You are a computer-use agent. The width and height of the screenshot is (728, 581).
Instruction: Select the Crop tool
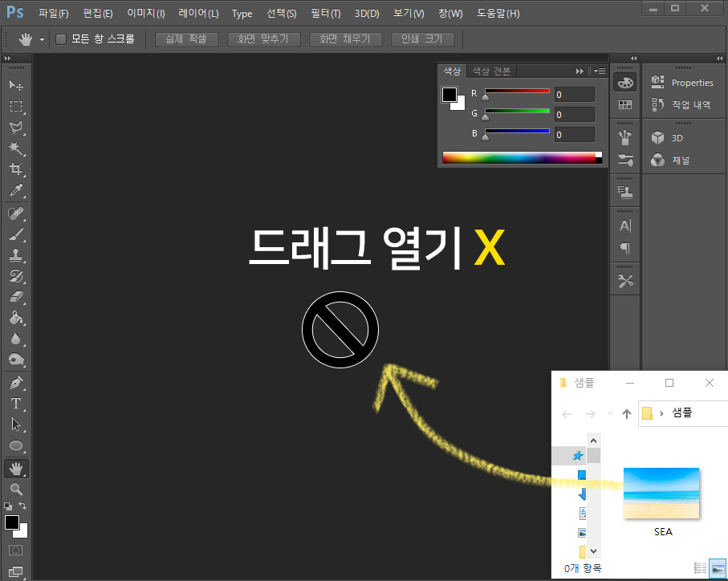[x=16, y=169]
